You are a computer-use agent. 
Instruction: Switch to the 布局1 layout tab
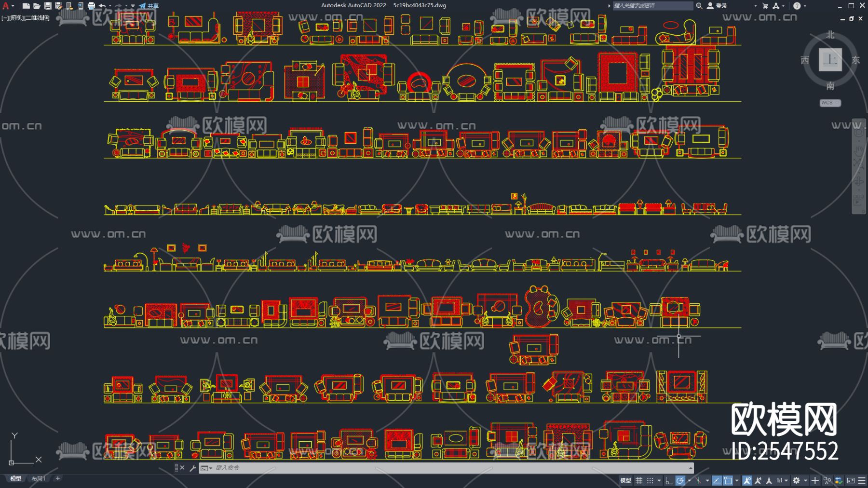pos(39,479)
